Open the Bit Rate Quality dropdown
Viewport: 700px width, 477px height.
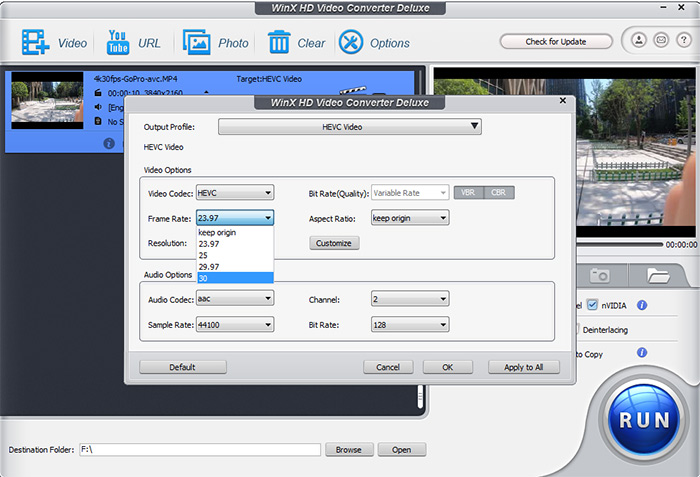pyautogui.click(x=410, y=193)
